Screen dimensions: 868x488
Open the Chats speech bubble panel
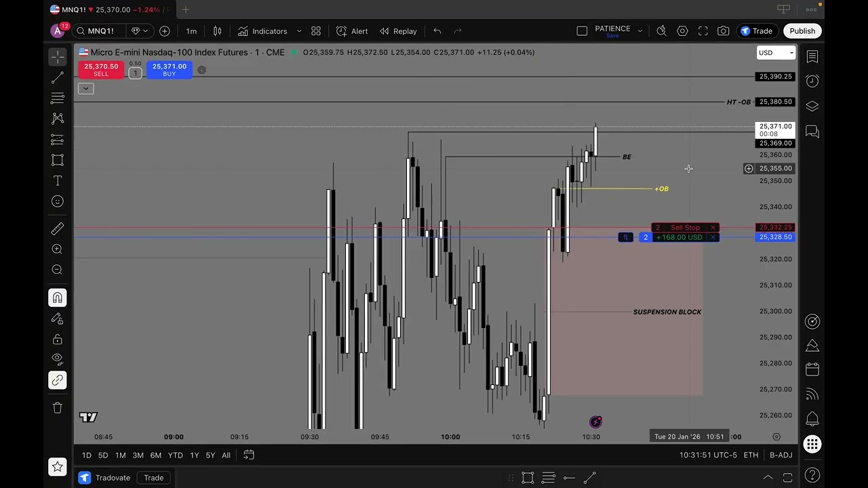pos(812,131)
